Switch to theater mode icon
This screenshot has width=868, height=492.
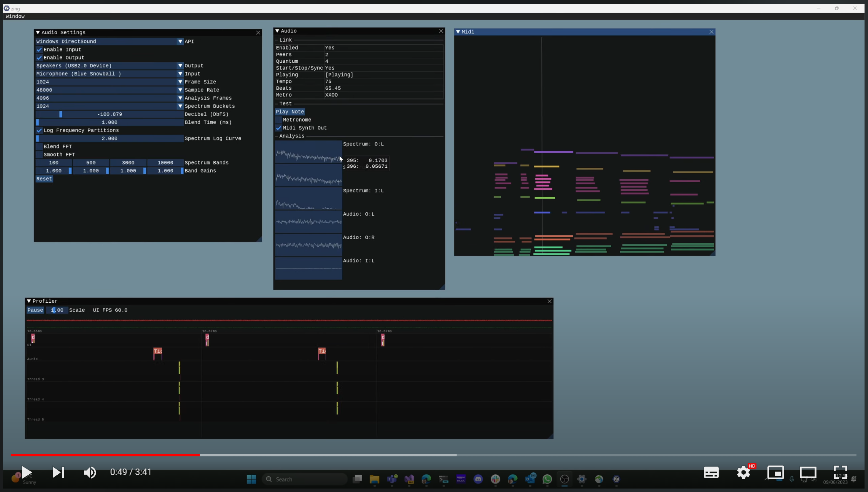(x=808, y=472)
